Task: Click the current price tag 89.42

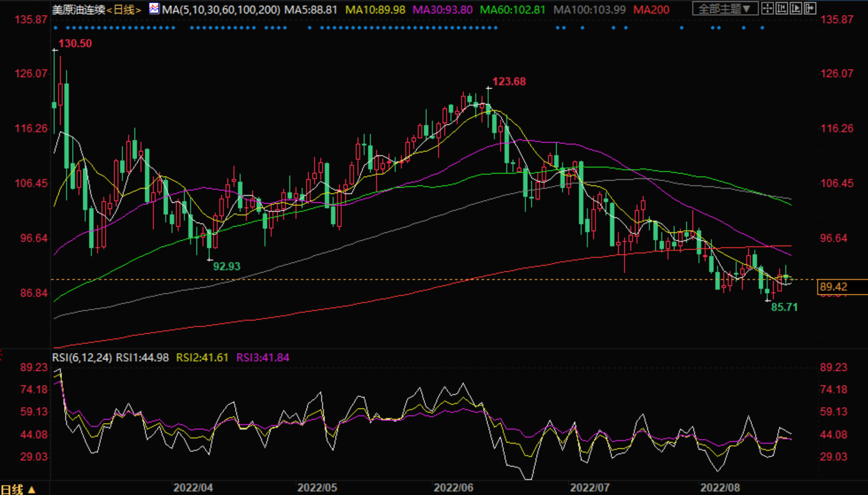Action: click(x=834, y=287)
